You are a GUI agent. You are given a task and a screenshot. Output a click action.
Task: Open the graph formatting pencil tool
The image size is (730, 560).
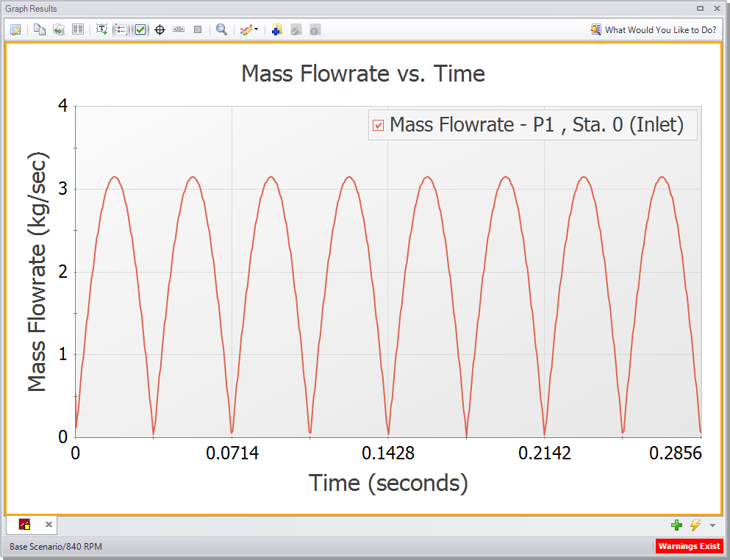click(246, 30)
